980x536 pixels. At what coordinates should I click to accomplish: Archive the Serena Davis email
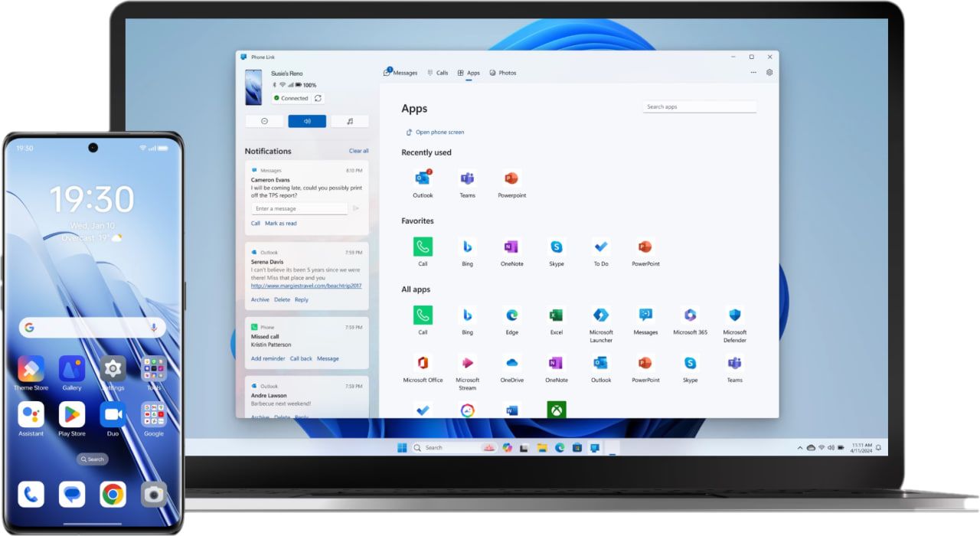tap(260, 299)
